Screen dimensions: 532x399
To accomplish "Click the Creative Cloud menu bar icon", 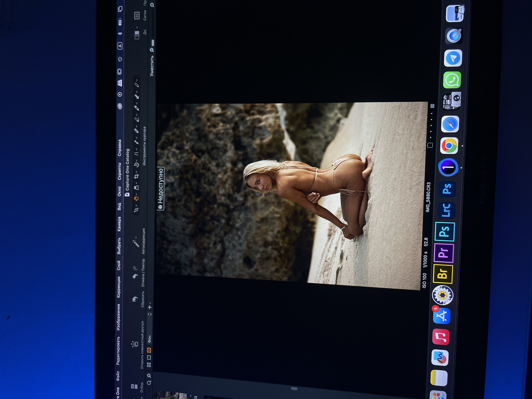I will [x=120, y=106].
